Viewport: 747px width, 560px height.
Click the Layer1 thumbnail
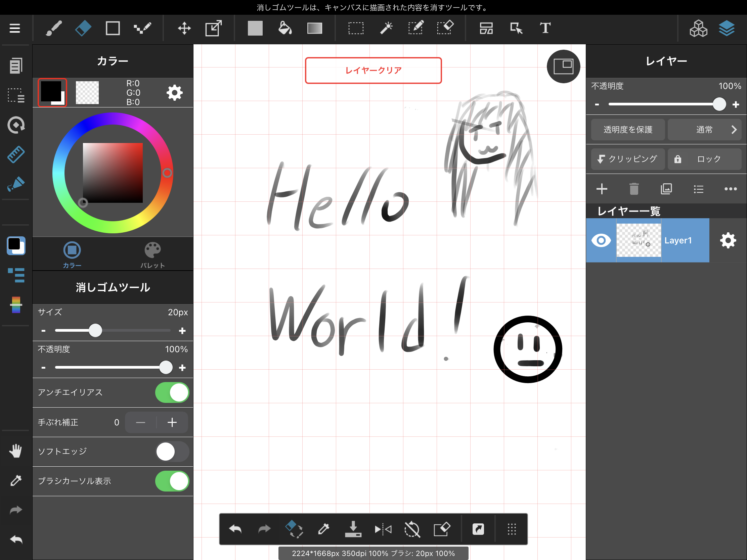[x=638, y=240]
